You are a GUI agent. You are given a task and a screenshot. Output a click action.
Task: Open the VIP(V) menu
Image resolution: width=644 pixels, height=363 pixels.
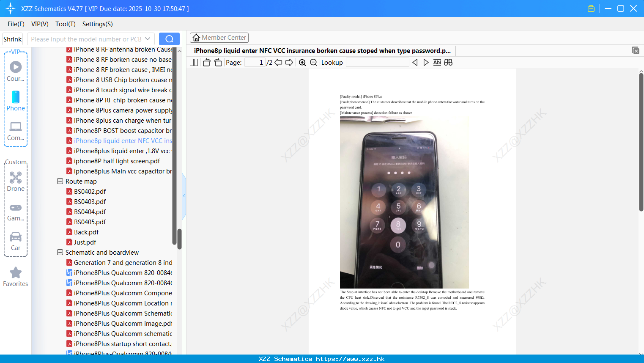(x=40, y=24)
